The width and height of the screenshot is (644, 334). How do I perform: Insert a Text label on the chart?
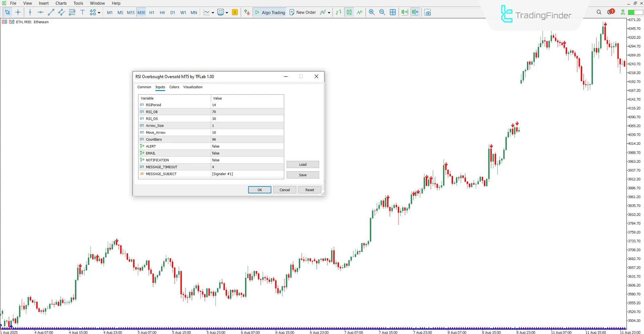(83, 12)
